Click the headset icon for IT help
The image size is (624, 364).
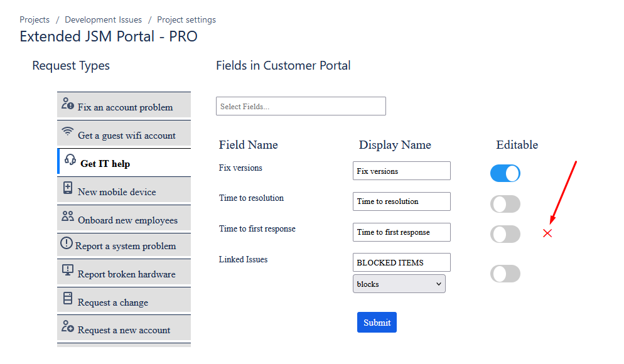[70, 161]
